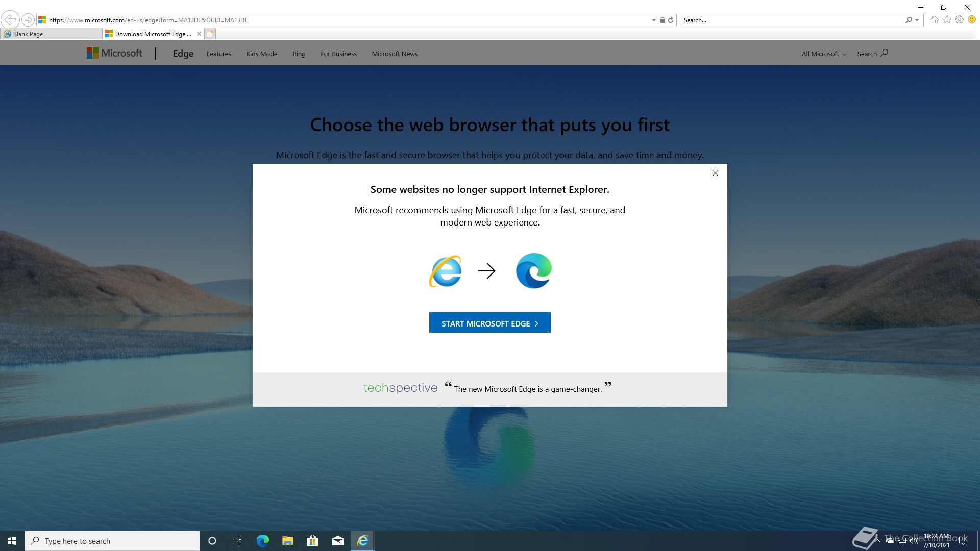Click the taskbar date 7/10/2021

(937, 545)
